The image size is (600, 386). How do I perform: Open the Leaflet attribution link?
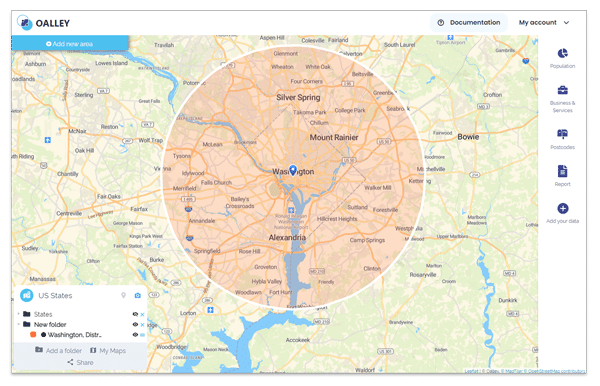pos(471,371)
